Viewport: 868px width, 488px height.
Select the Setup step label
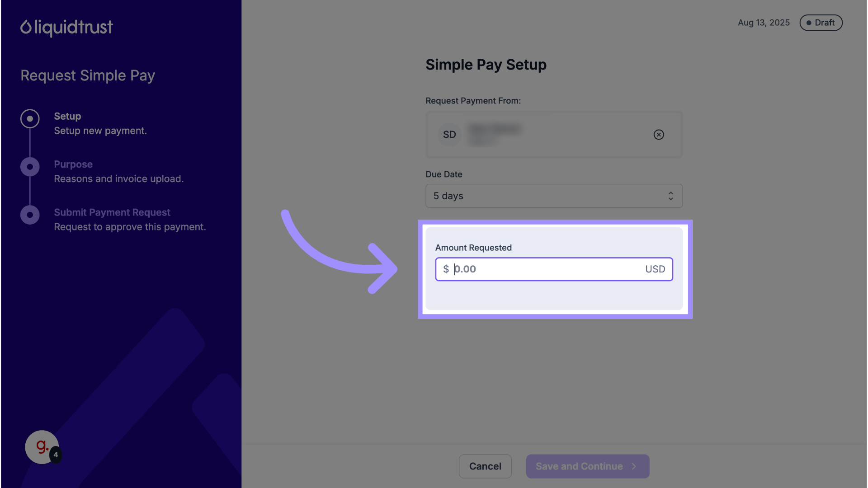67,116
